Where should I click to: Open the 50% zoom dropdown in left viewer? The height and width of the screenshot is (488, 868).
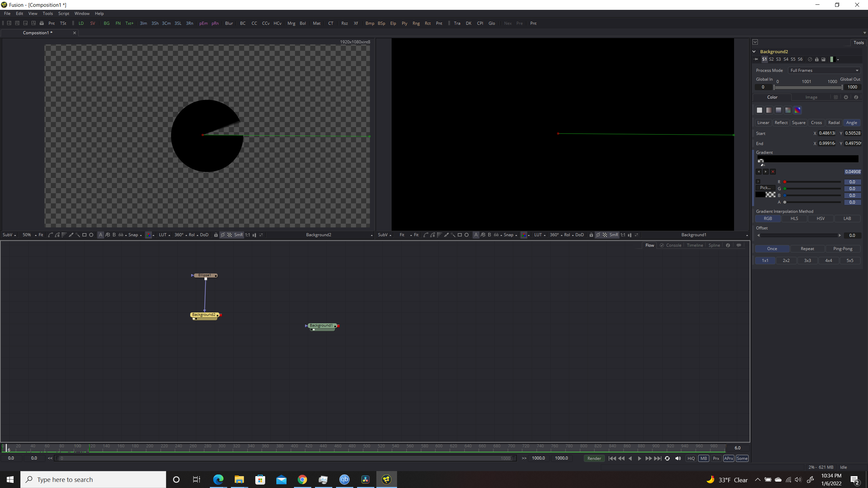coord(29,235)
